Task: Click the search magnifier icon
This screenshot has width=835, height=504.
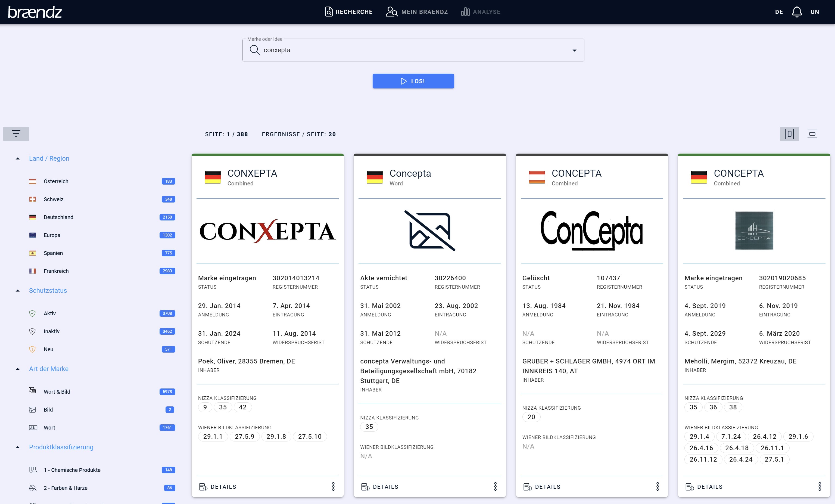Action: tap(254, 50)
